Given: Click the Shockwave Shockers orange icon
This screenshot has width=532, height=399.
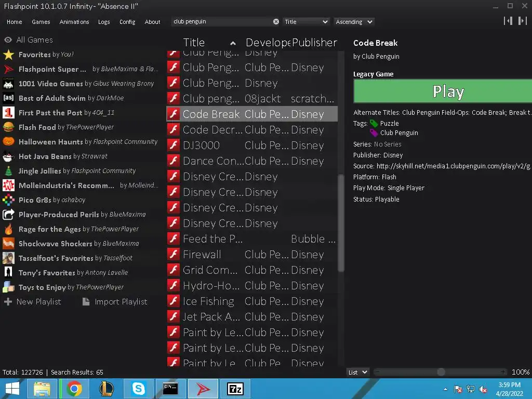Looking at the screenshot, I should [x=8, y=244].
